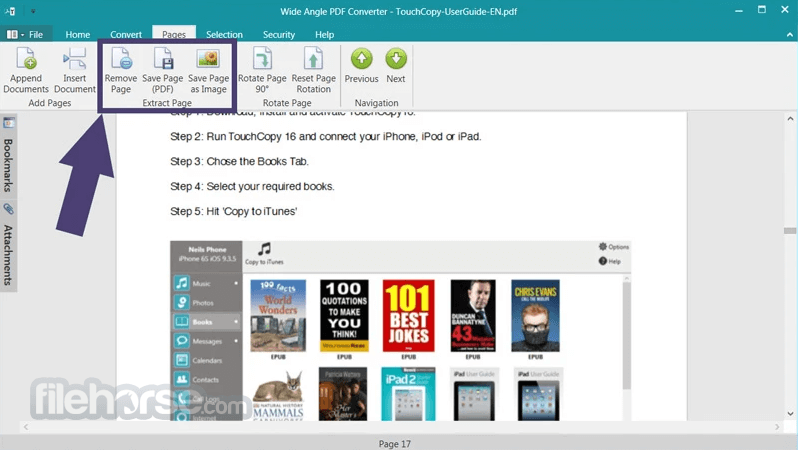Click the 'Step 3: Chose the Books Tab' text
This screenshot has height=450, width=798.
click(239, 161)
